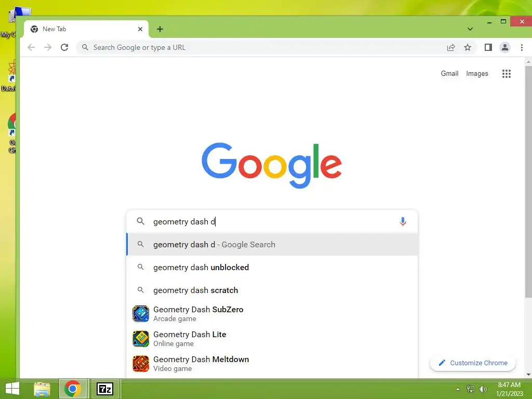Close the New Tab tab
The width and height of the screenshot is (532, 399).
[x=140, y=29]
